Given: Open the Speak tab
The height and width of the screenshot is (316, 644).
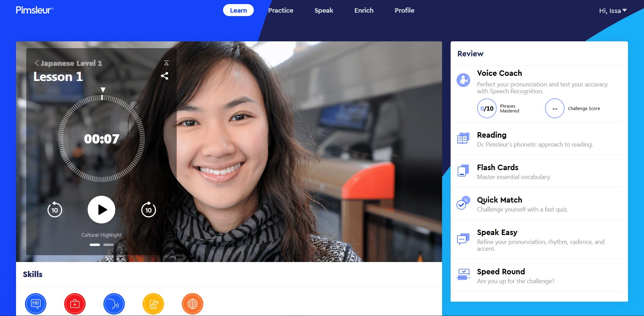Looking at the screenshot, I should click(323, 10).
